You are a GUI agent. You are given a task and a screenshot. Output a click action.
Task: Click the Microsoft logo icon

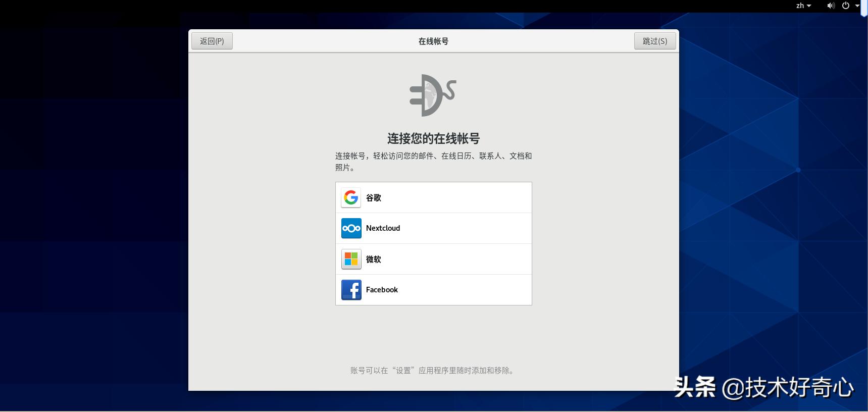coord(351,259)
